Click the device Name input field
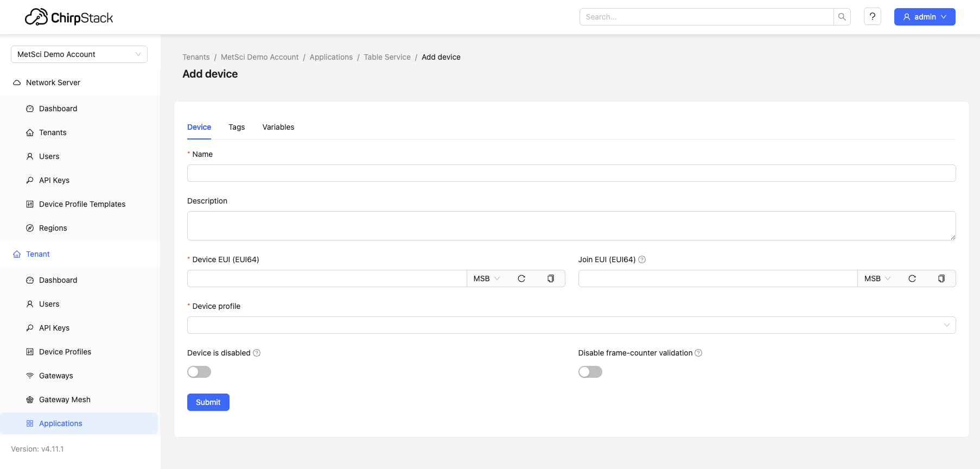This screenshot has height=469, width=980. coord(571,173)
